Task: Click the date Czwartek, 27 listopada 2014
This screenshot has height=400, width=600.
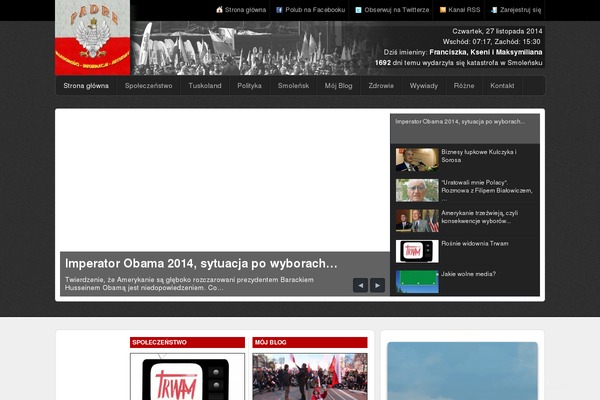Action: click(x=497, y=31)
